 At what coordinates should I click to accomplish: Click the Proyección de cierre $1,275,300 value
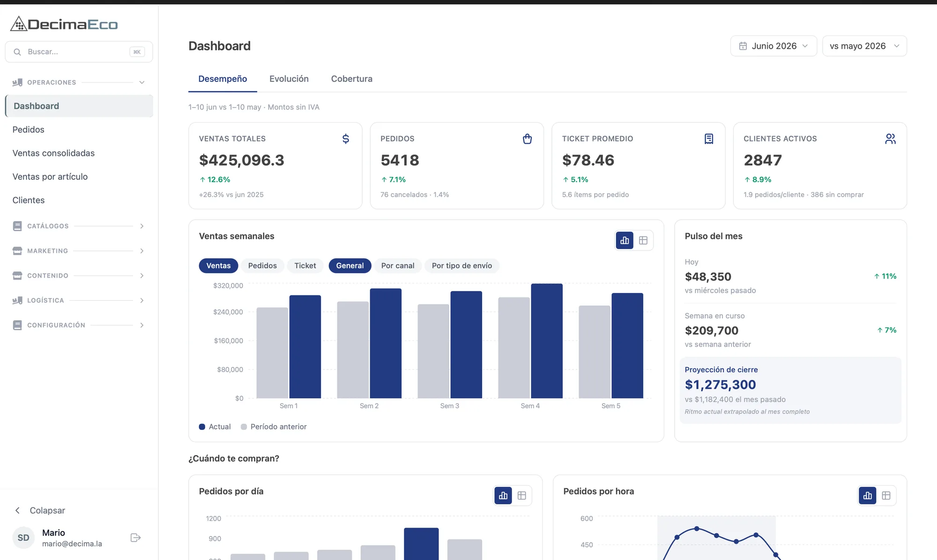click(x=720, y=385)
